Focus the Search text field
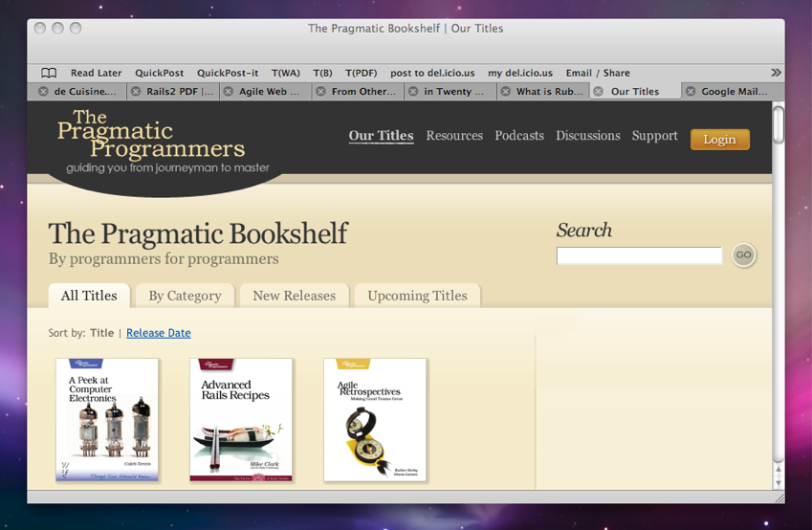 [x=639, y=255]
